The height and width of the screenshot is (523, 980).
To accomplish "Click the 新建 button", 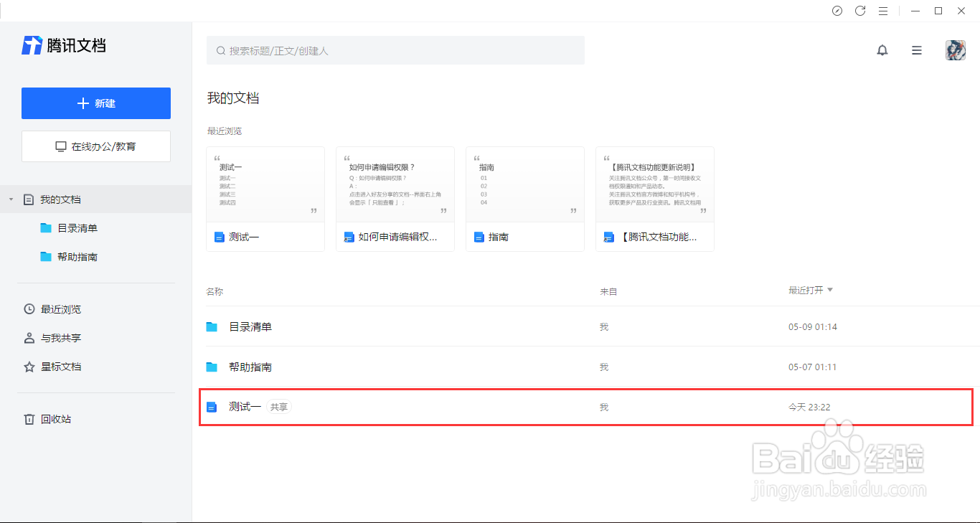I will point(95,103).
